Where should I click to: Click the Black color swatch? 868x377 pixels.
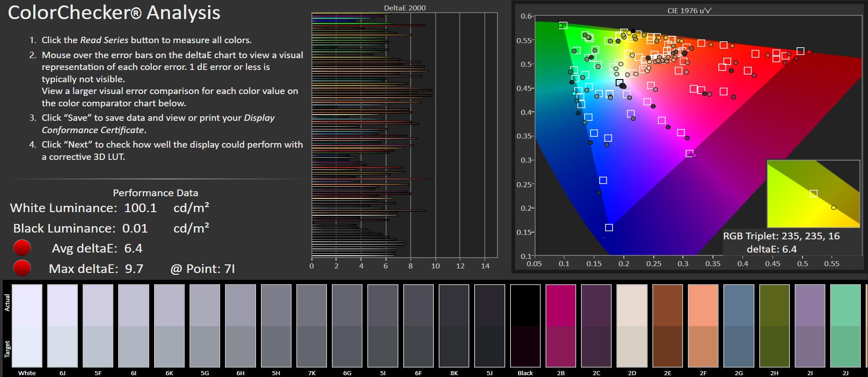(x=525, y=326)
